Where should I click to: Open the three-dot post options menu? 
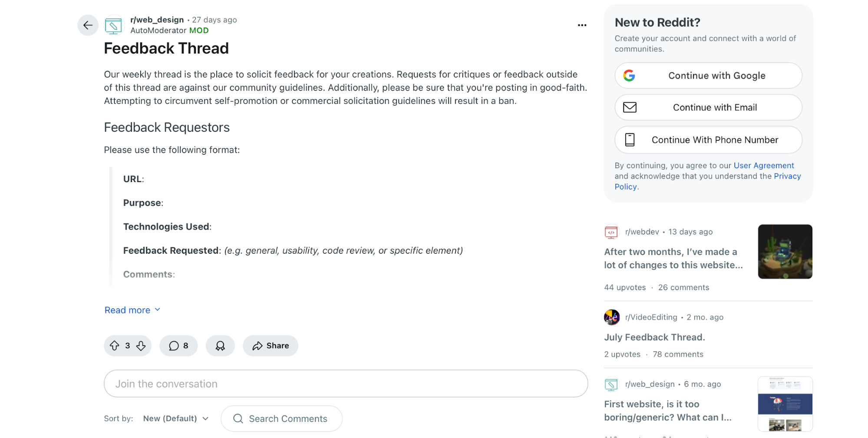[582, 25]
